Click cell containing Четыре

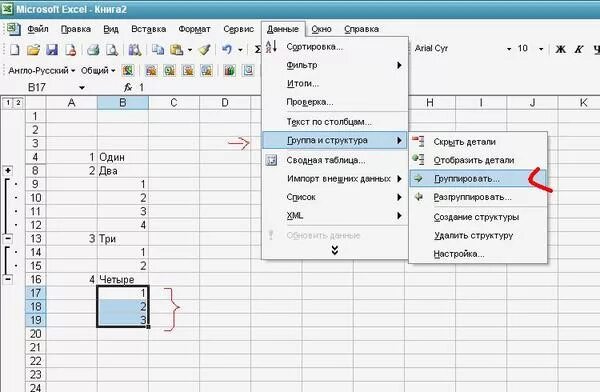tap(123, 279)
